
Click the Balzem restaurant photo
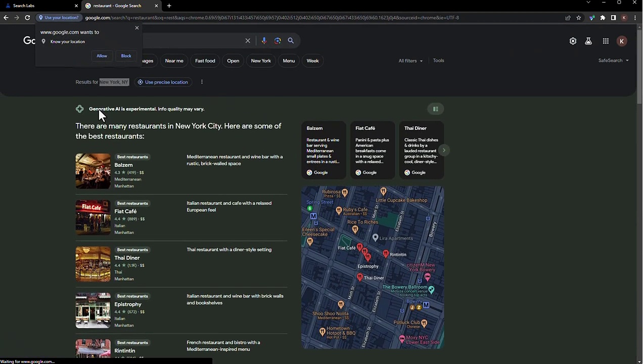(93, 171)
